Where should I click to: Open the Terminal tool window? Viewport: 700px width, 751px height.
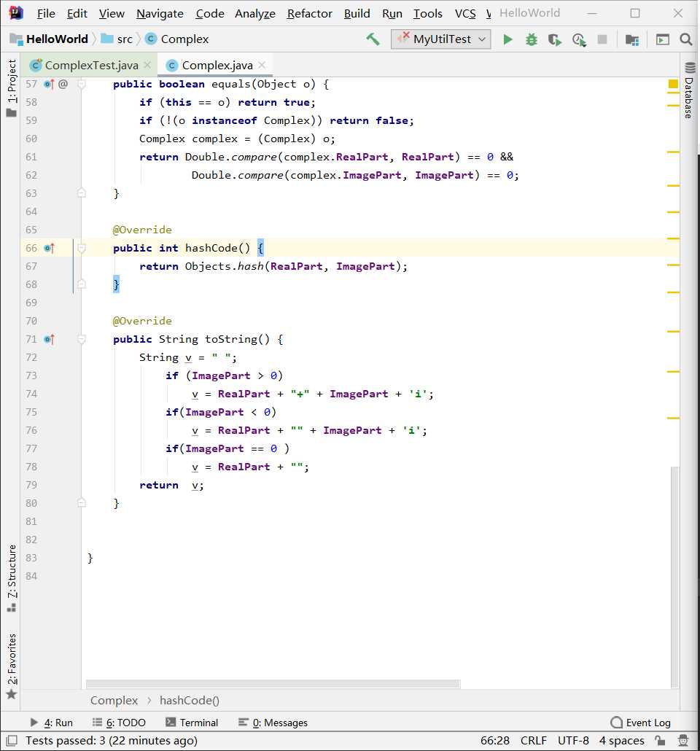coord(192,723)
